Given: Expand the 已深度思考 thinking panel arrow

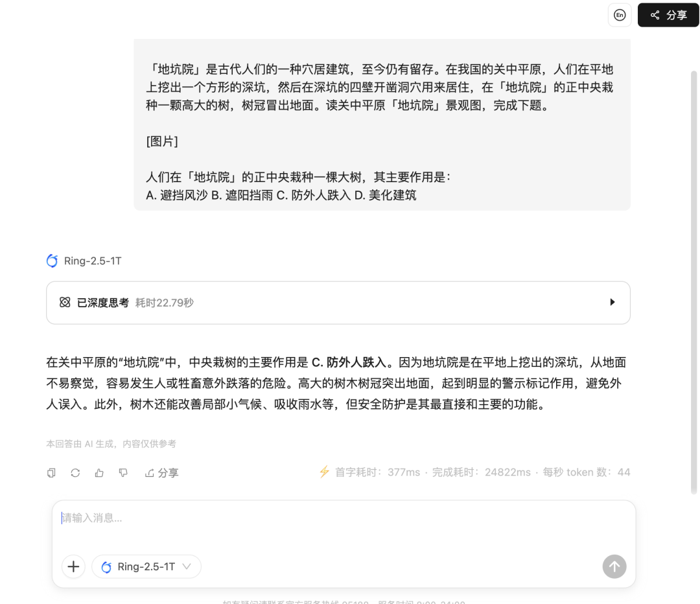Looking at the screenshot, I should pyautogui.click(x=612, y=302).
